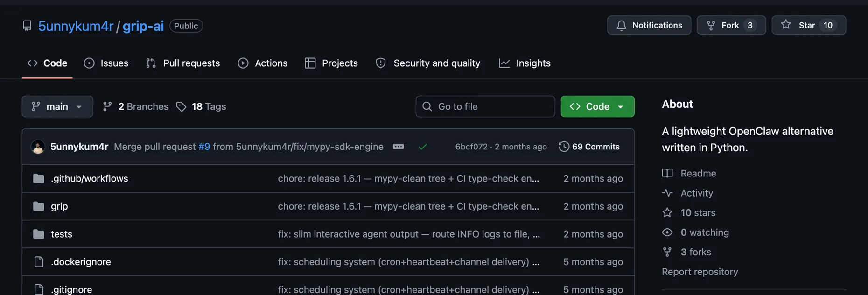The image size is (868, 295).
Task: Open pull request #9 link
Action: click(x=204, y=147)
